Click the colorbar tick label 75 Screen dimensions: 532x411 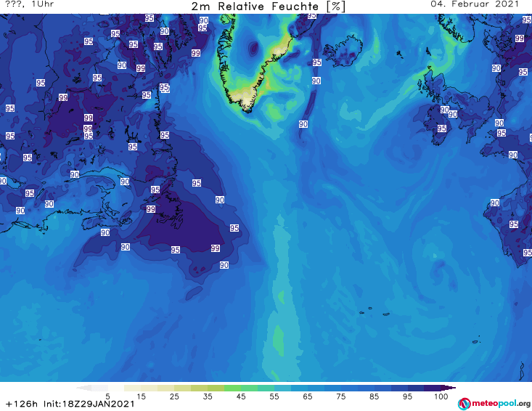pos(340,396)
